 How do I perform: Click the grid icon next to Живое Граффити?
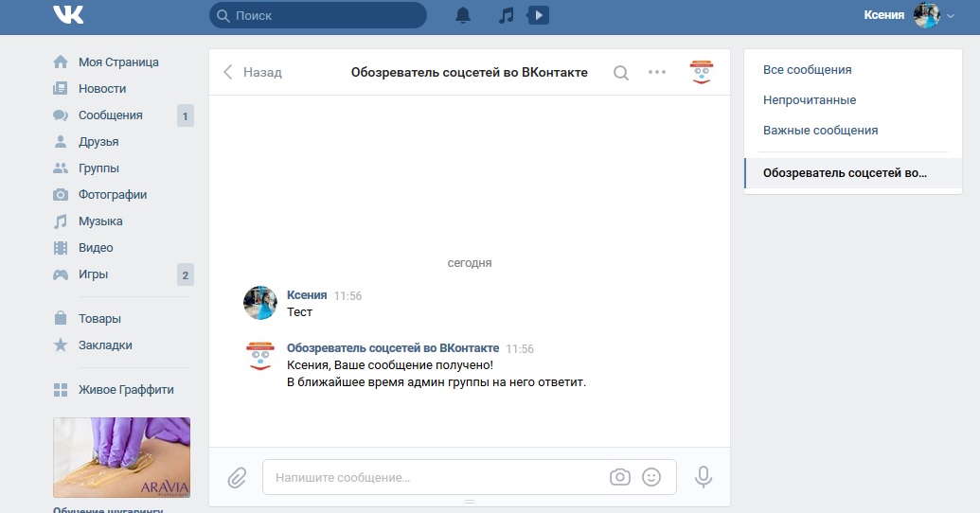[x=61, y=390]
